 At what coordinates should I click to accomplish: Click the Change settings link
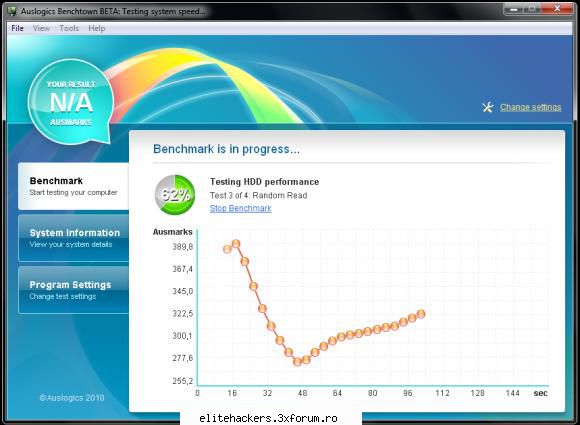pyautogui.click(x=530, y=107)
